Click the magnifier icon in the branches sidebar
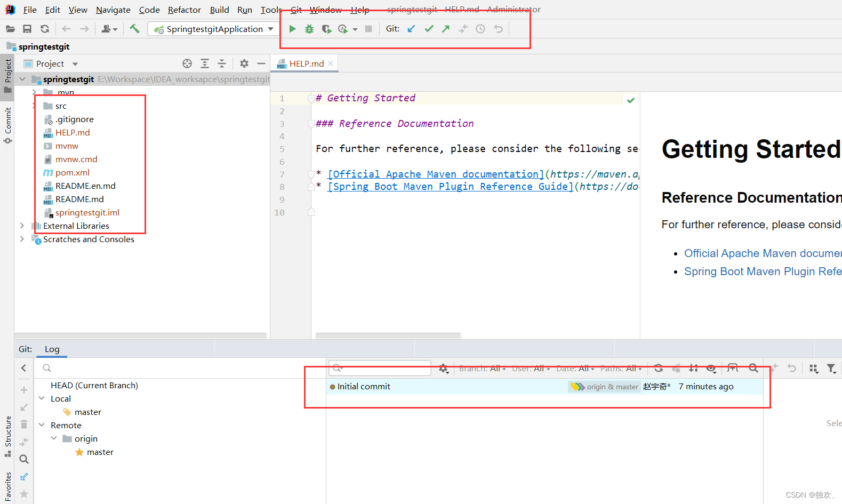 pyautogui.click(x=23, y=459)
